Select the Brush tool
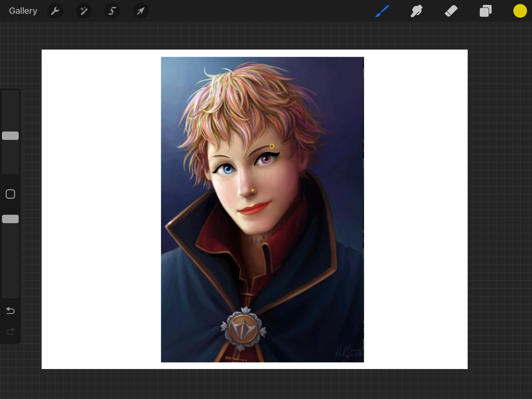Screen dimensions: 532x399 click(x=382, y=11)
